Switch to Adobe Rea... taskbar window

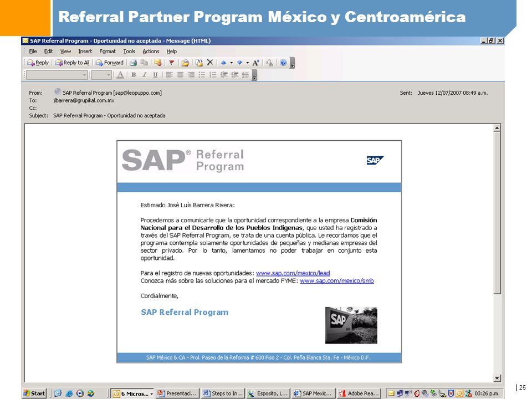point(359,393)
